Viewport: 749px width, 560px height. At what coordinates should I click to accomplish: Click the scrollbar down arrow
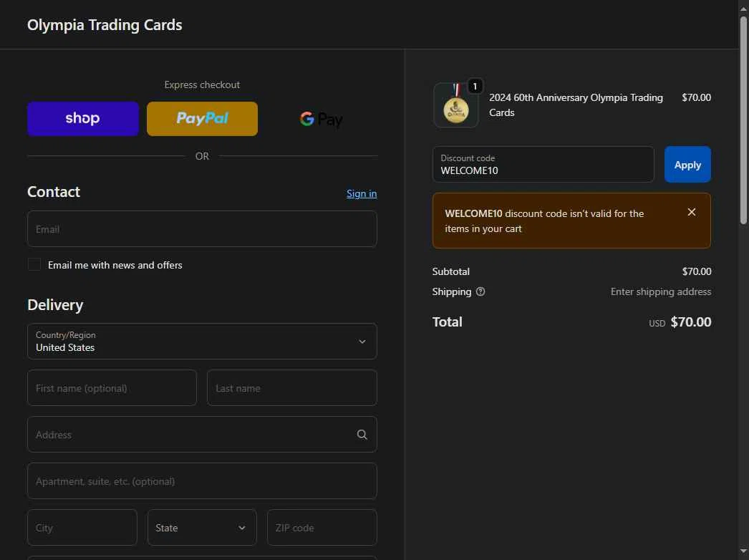(x=743, y=552)
